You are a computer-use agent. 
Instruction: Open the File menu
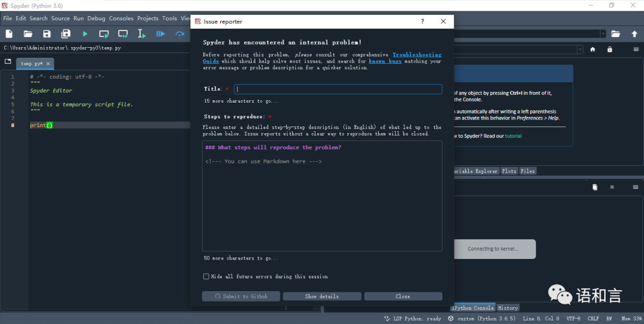(7, 18)
